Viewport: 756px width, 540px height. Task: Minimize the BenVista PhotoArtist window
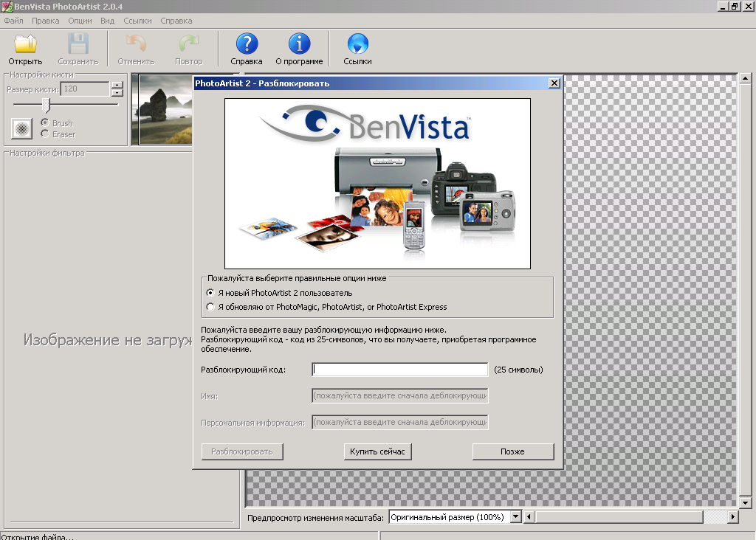coord(722,6)
